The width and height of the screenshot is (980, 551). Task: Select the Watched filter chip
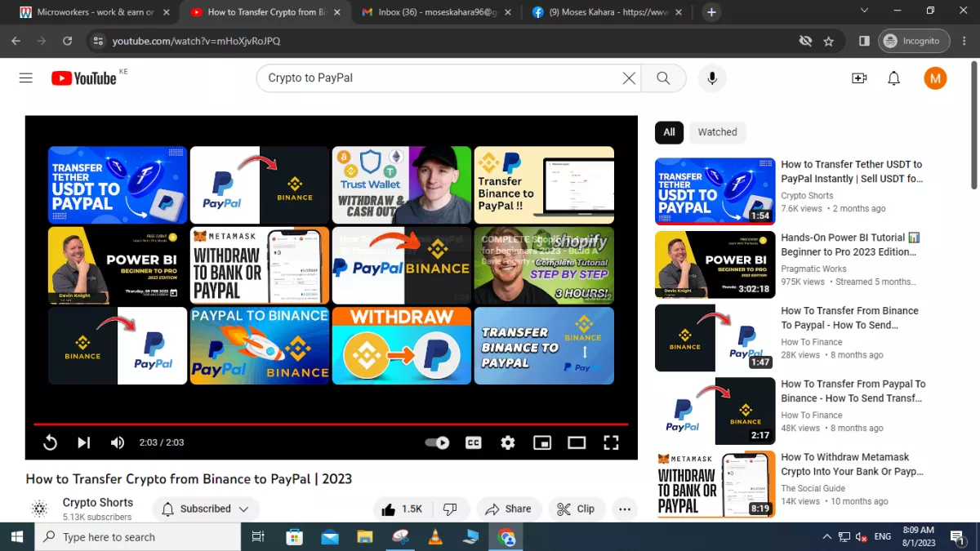[x=718, y=132]
